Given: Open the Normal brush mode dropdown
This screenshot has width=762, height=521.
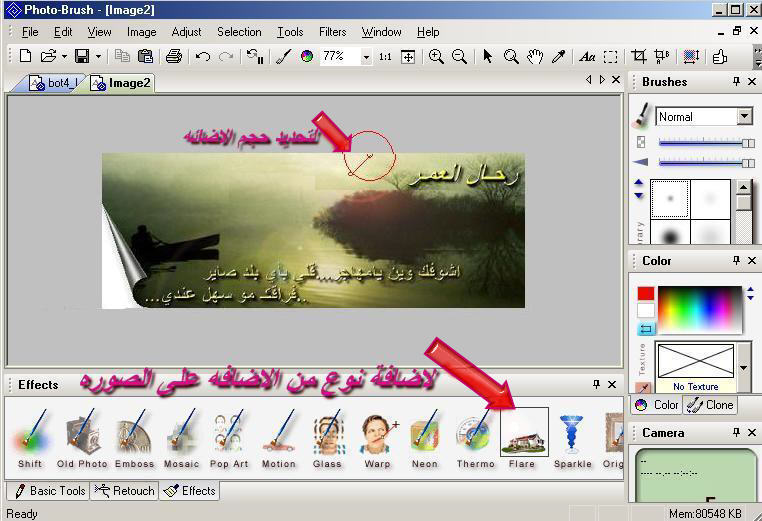Looking at the screenshot, I should point(744,117).
